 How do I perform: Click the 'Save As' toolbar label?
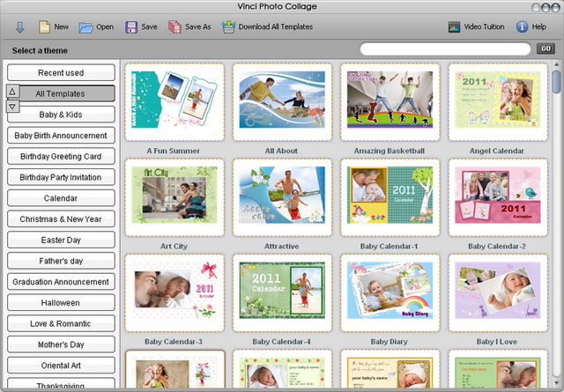(x=197, y=27)
